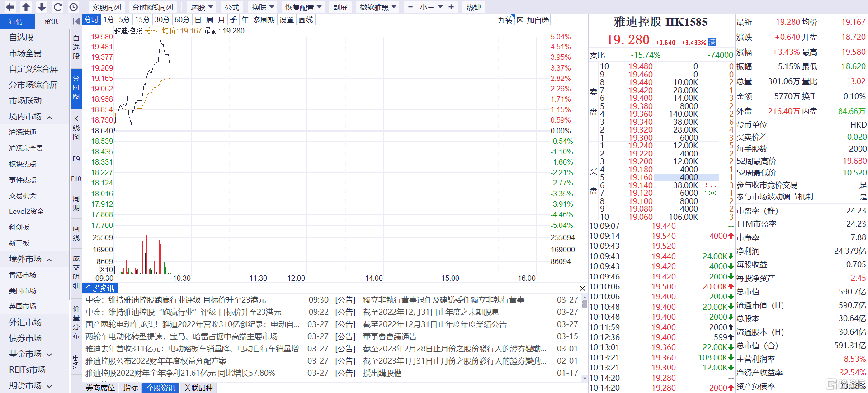868x393 pixels.
Task: Go back with the left arrow icon
Action: (10, 7)
